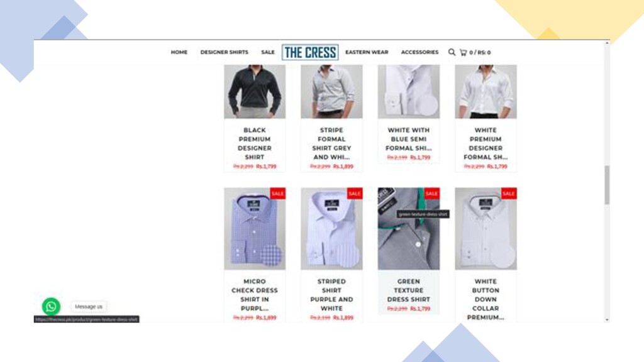The width and height of the screenshot is (644, 362).
Task: Click the WhatsApp chat icon
Action: [x=51, y=307]
